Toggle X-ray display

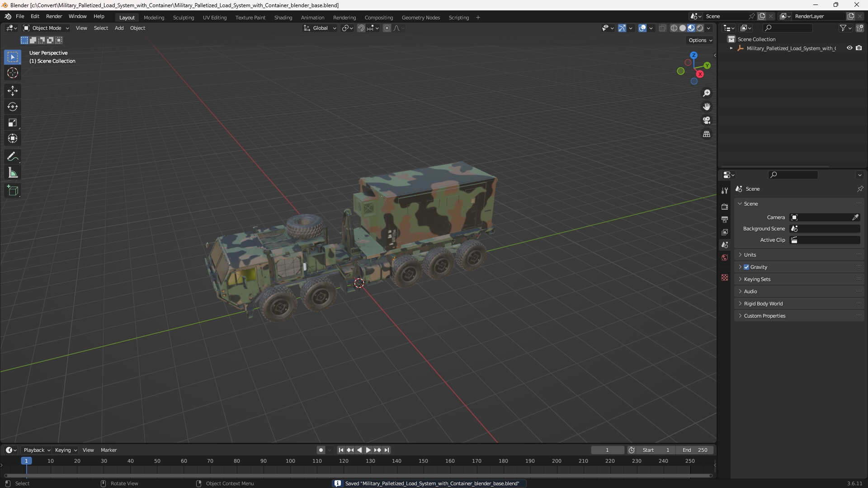(663, 28)
